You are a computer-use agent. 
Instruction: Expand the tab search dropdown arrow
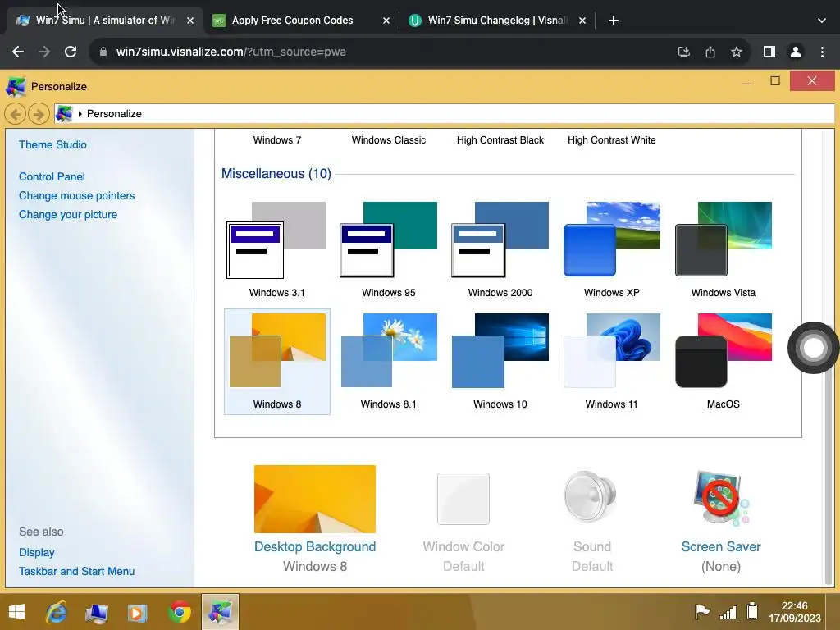point(822,21)
